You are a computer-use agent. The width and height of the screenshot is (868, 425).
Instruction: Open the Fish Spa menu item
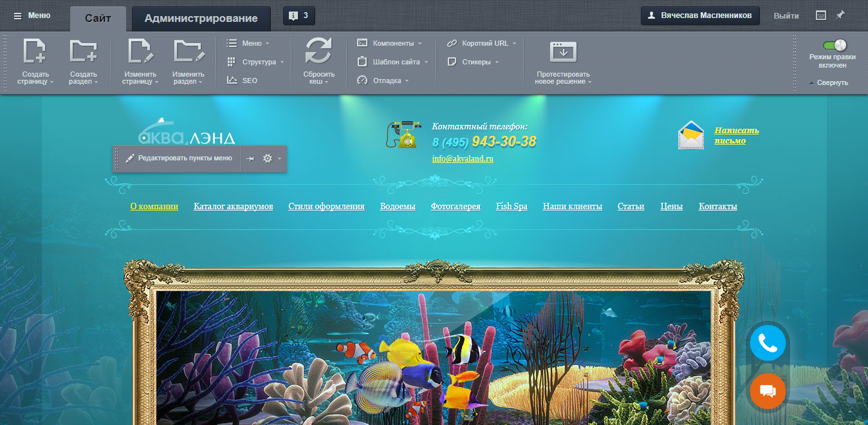click(512, 207)
